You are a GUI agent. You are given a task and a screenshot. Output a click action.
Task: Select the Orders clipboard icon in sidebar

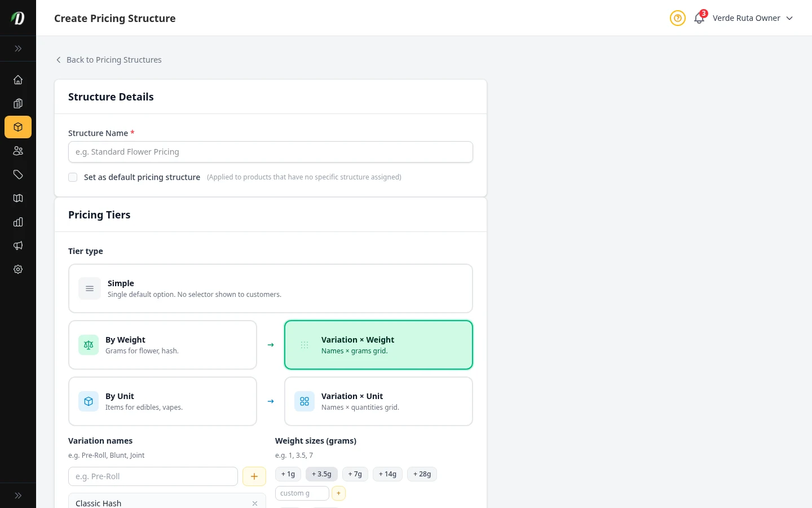18,103
